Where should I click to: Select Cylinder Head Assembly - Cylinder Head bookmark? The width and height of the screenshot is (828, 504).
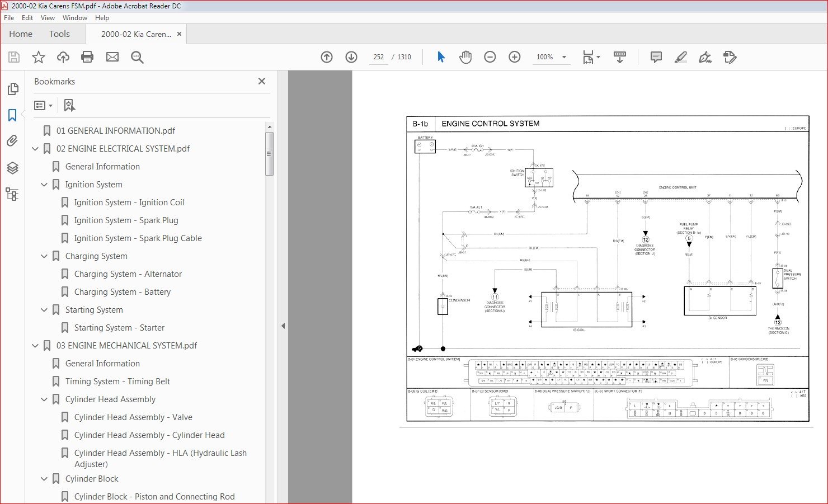[x=149, y=435]
